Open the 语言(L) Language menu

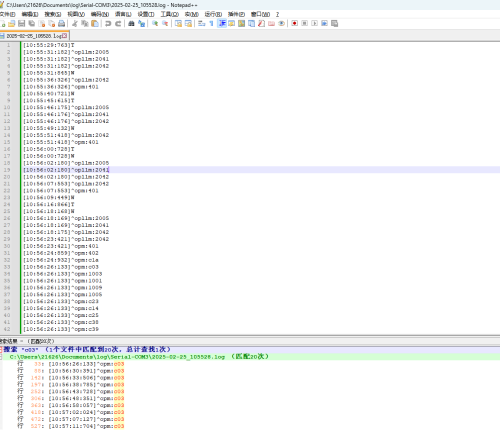[x=123, y=14]
